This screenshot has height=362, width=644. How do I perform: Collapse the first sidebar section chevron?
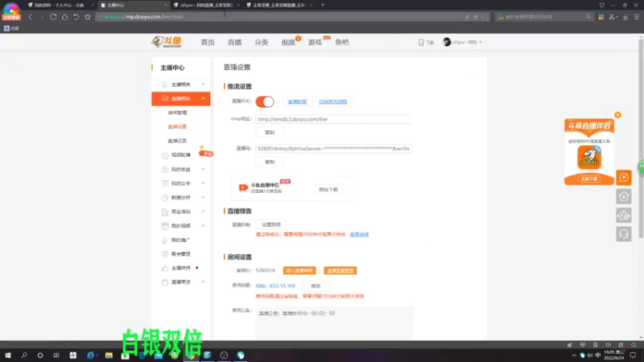click(x=203, y=84)
